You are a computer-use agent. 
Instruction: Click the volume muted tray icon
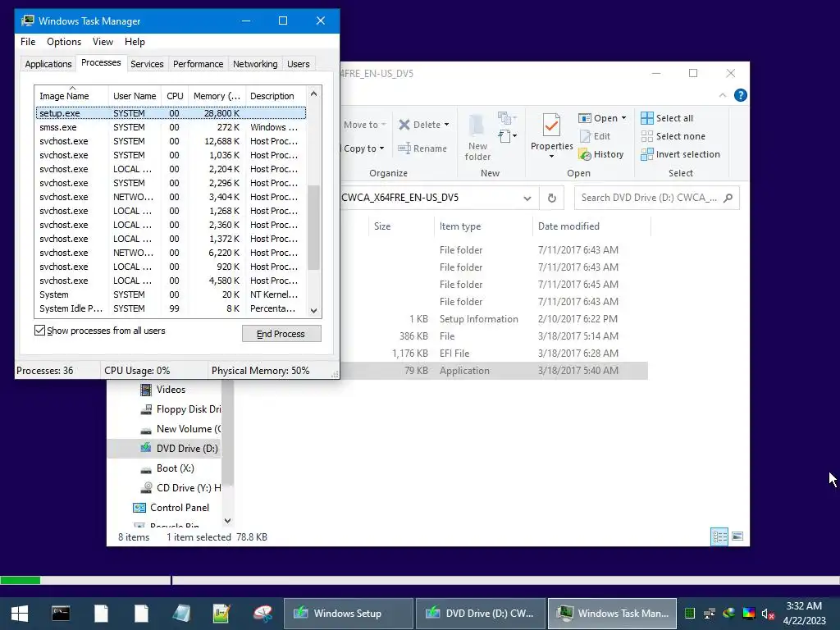(x=768, y=614)
